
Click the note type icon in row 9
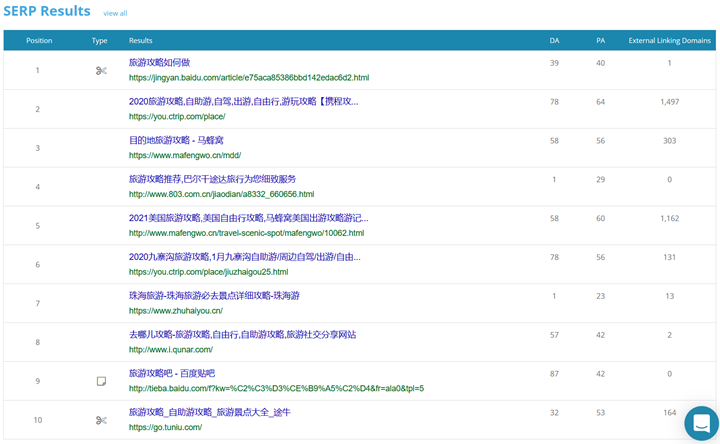click(x=101, y=381)
